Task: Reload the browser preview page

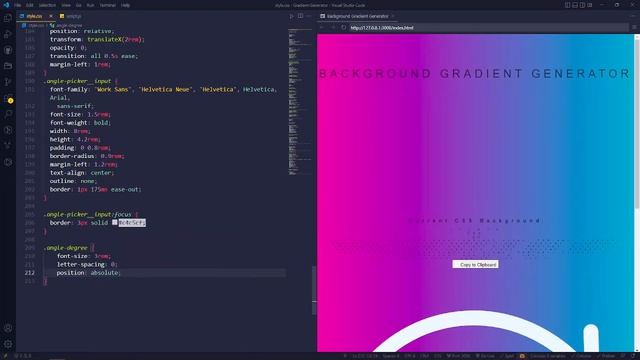Action: pos(344,27)
